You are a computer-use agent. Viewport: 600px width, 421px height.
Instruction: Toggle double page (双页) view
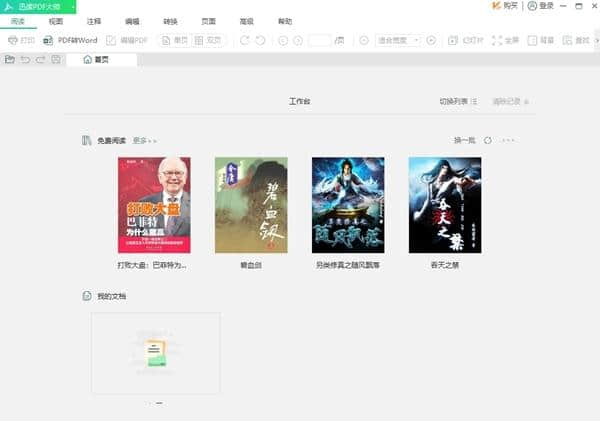point(210,40)
